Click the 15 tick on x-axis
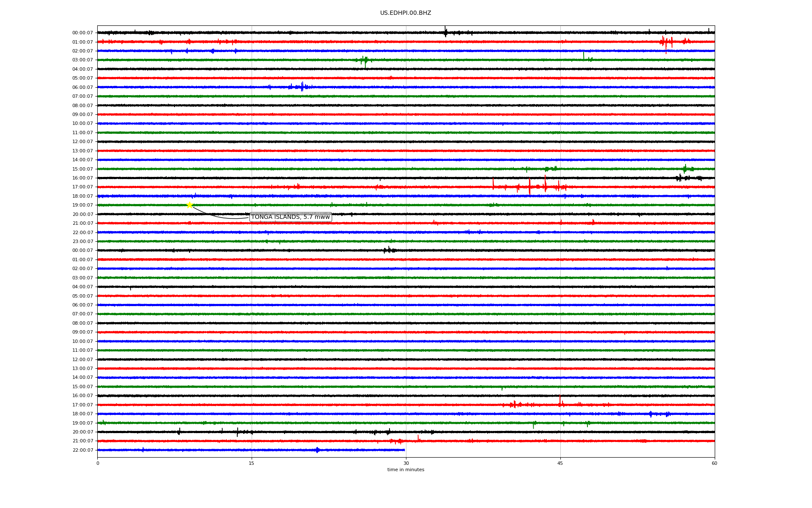The image size is (812, 508). pyautogui.click(x=252, y=463)
